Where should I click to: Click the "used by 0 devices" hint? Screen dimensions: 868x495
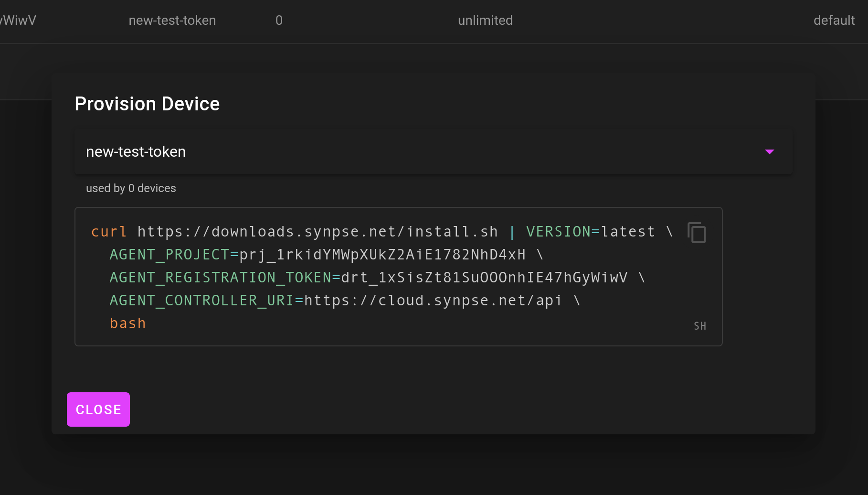[131, 188]
